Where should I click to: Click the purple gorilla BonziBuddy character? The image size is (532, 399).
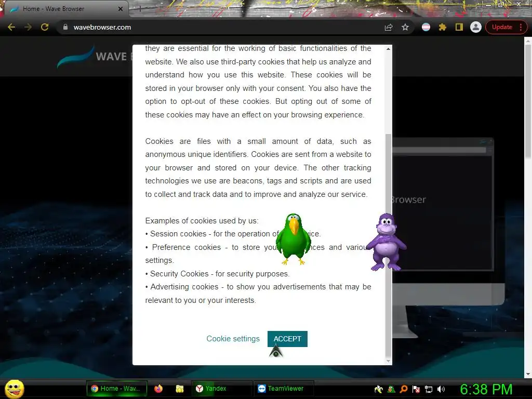pyautogui.click(x=386, y=242)
